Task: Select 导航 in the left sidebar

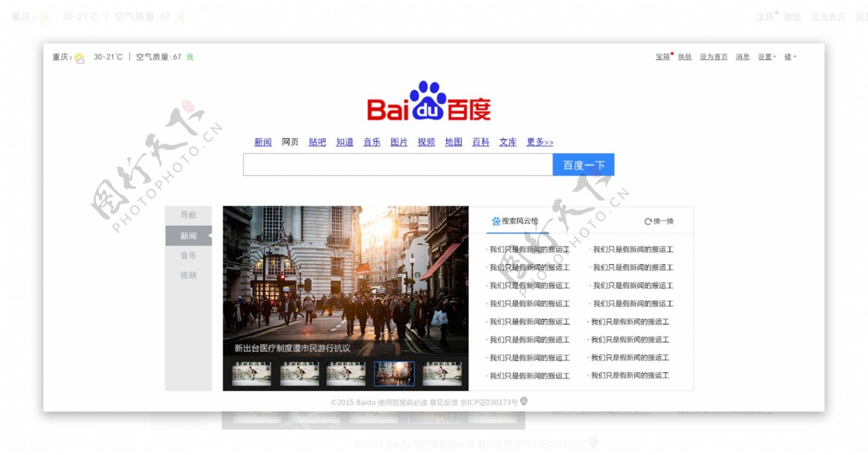Action: (188, 215)
